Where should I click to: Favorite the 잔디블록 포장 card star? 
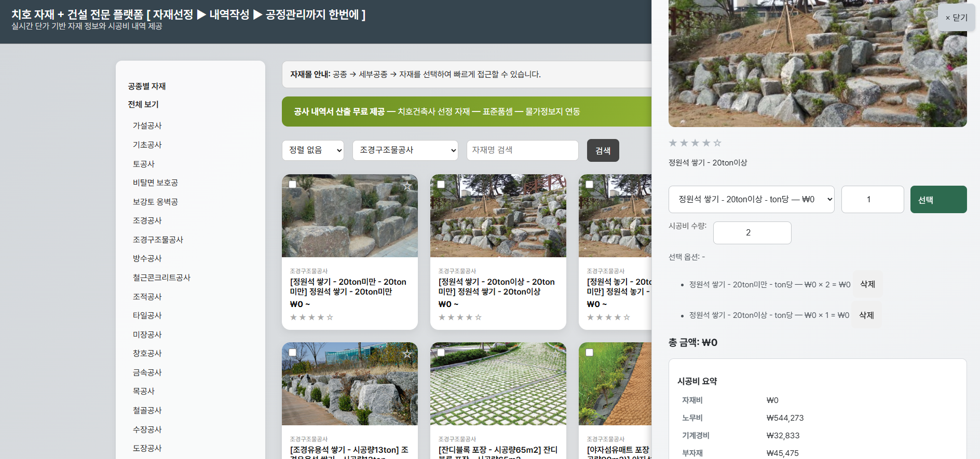pos(556,353)
